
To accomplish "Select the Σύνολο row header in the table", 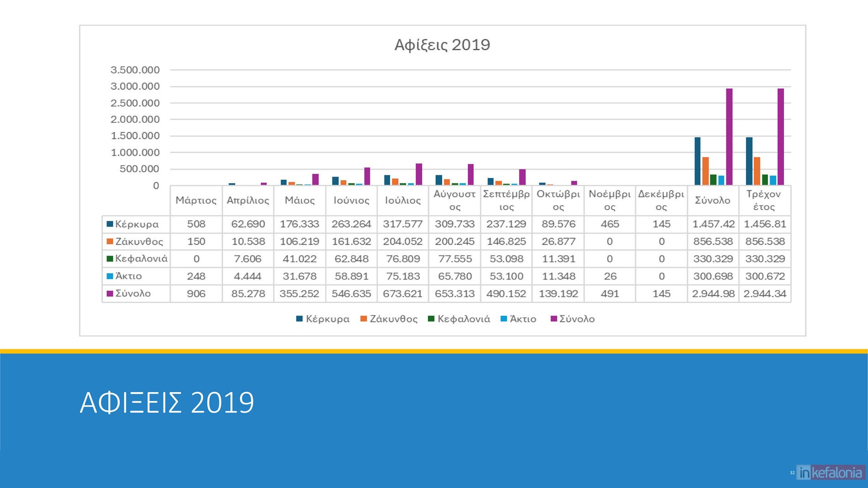I will [136, 294].
